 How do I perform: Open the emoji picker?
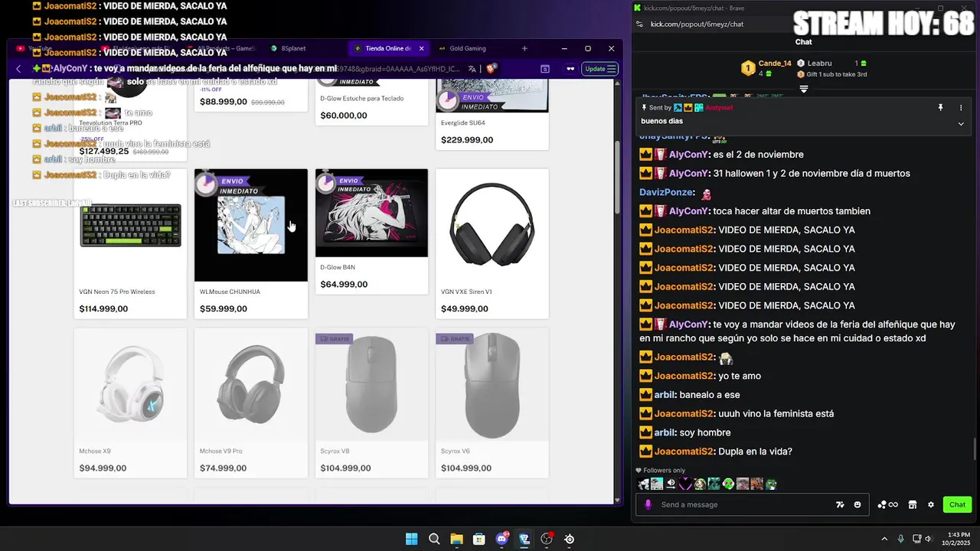coord(857,504)
